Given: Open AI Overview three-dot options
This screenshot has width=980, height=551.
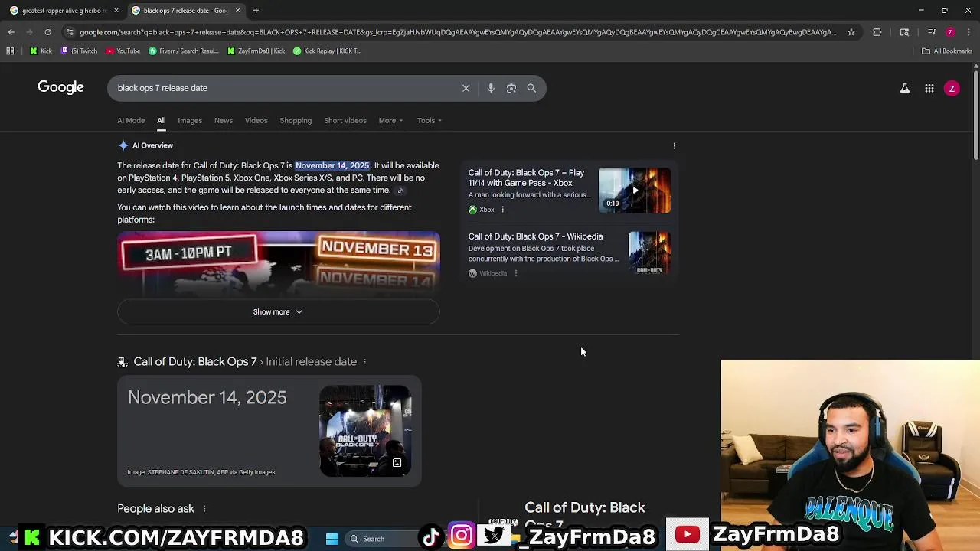Looking at the screenshot, I should 674,145.
